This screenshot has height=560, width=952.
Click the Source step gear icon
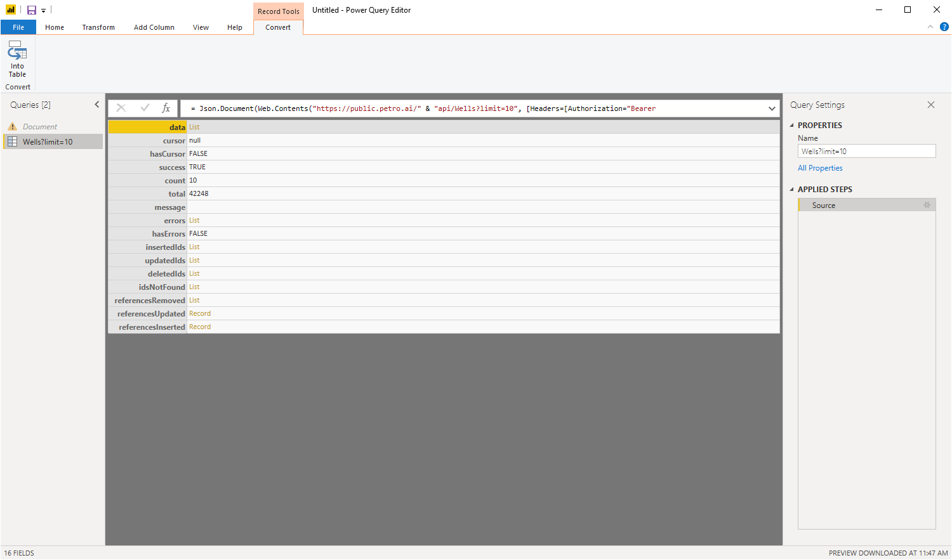click(927, 205)
